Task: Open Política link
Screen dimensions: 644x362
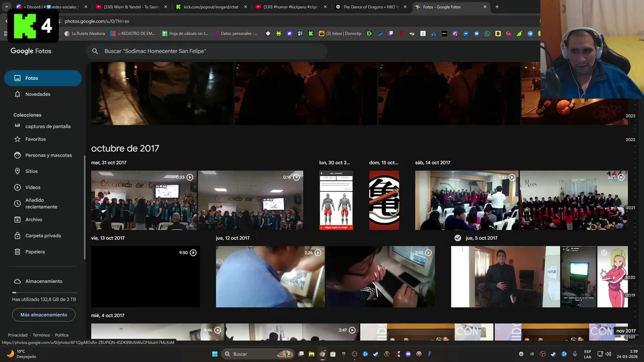Action: [61, 335]
